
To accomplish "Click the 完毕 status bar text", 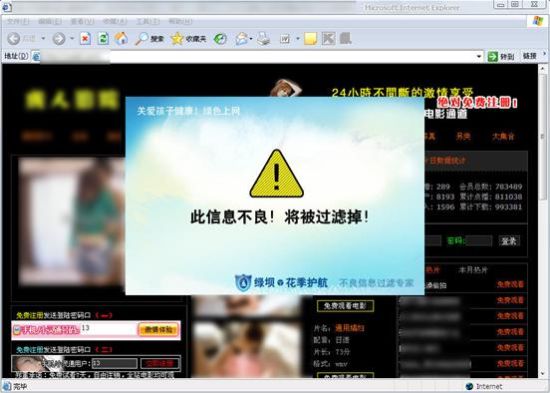I will coord(20,387).
